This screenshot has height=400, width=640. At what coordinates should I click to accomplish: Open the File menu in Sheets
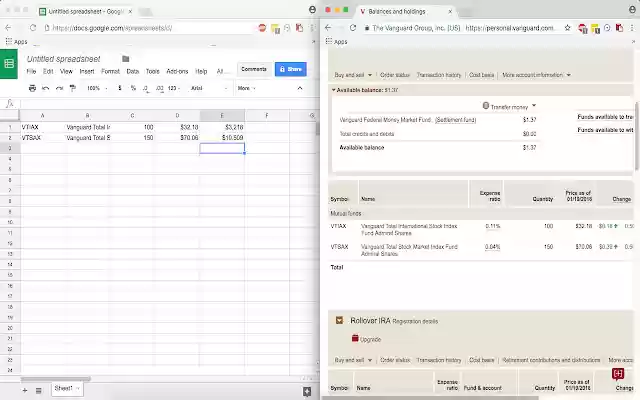point(31,71)
